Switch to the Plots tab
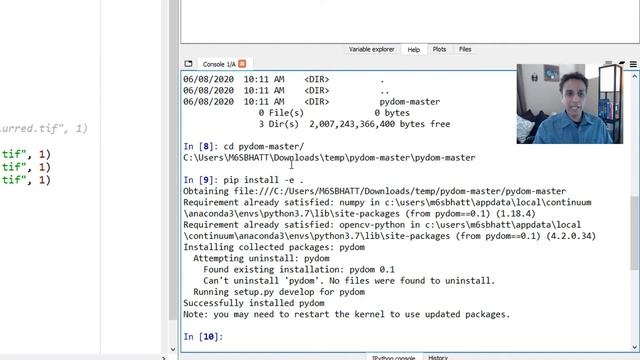The width and height of the screenshot is (640, 360). (439, 49)
